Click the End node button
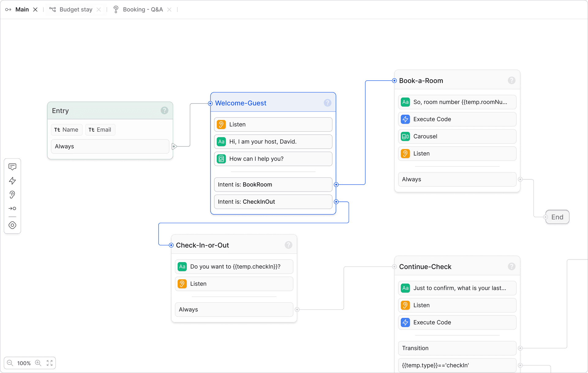The width and height of the screenshot is (588, 373). 557,216
